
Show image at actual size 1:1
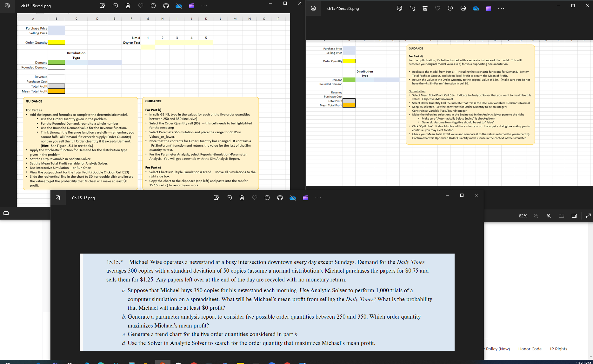[x=574, y=216]
